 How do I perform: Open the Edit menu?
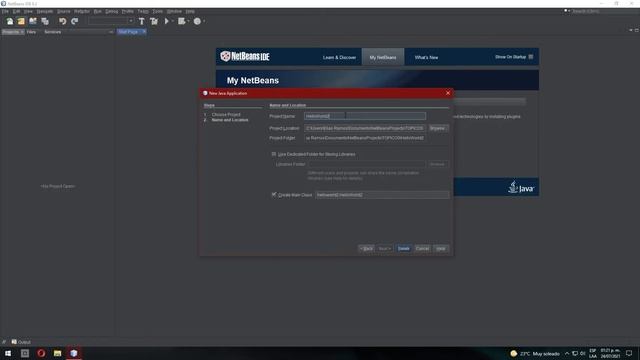pos(16,11)
